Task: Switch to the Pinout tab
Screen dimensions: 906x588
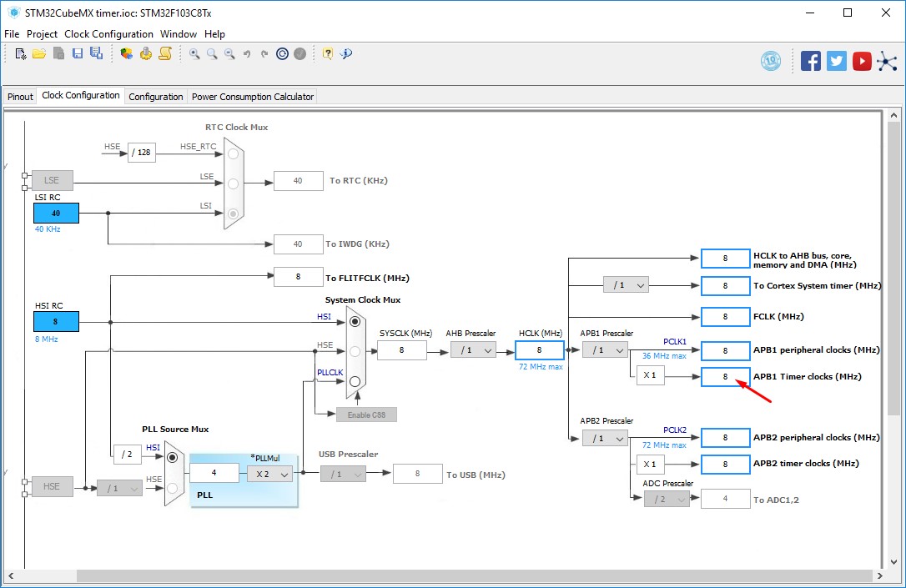Action: tap(20, 97)
